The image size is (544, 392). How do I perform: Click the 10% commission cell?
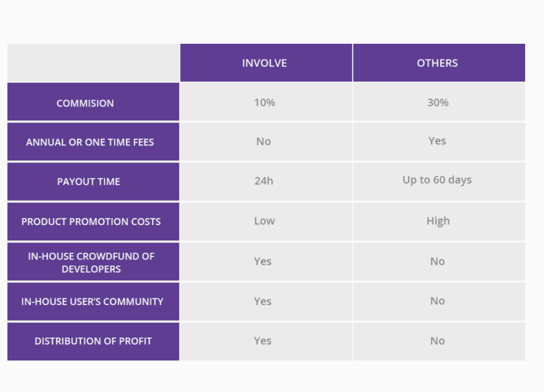(x=266, y=102)
